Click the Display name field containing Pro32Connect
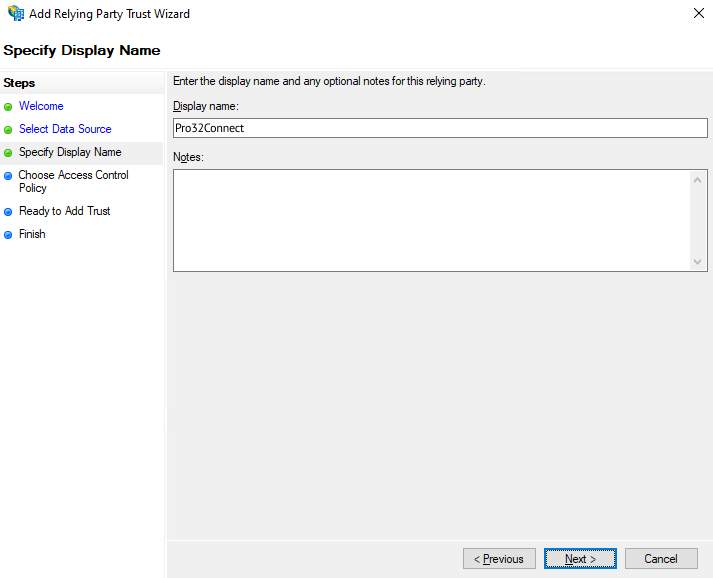 (x=439, y=128)
